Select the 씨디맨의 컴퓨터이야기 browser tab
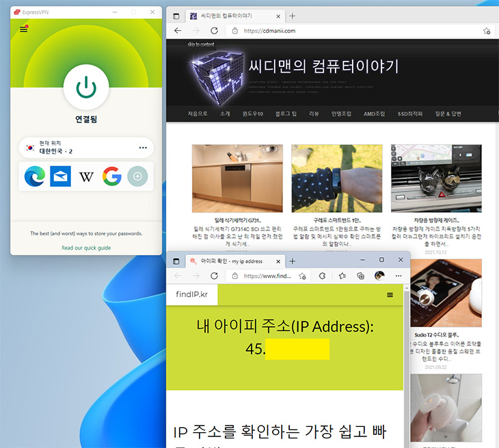Image resolution: width=499 pixels, height=448 pixels. click(234, 16)
